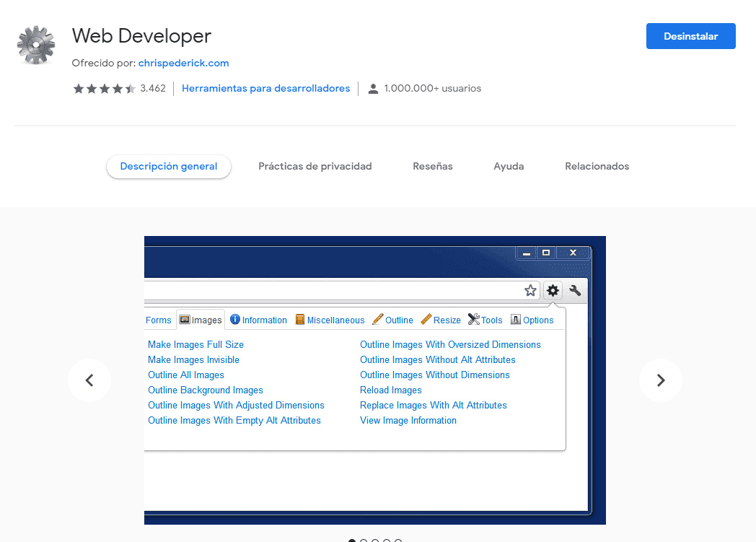
Task: Open the chrispederick.com developer link
Action: [x=183, y=63]
